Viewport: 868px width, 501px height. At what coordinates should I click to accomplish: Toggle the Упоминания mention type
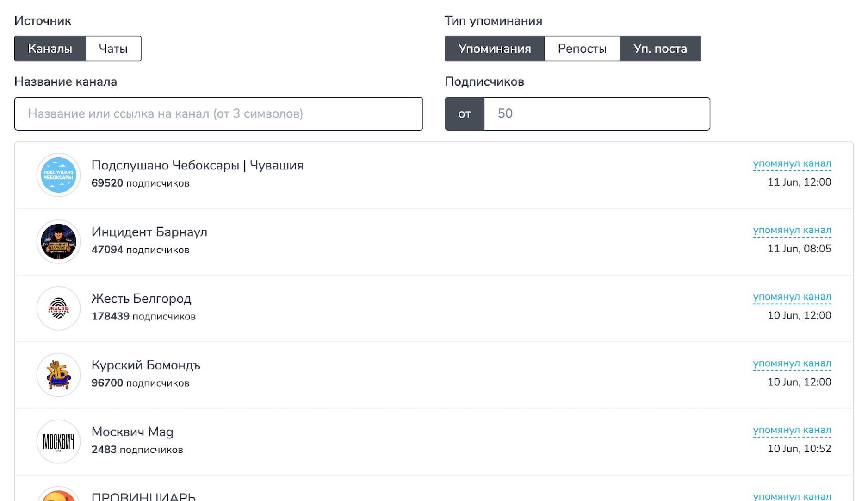tap(495, 49)
